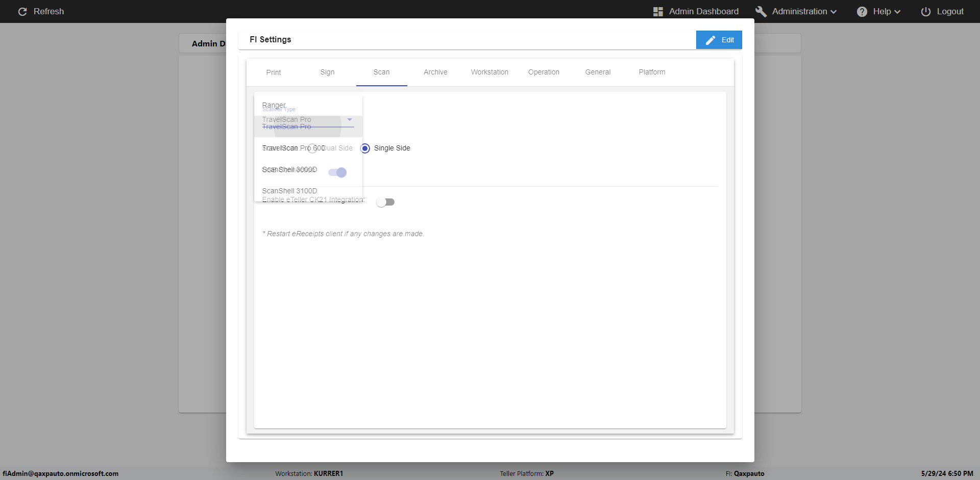Choose the selected TravelScan Pro option
The image size is (980, 480).
click(x=308, y=127)
